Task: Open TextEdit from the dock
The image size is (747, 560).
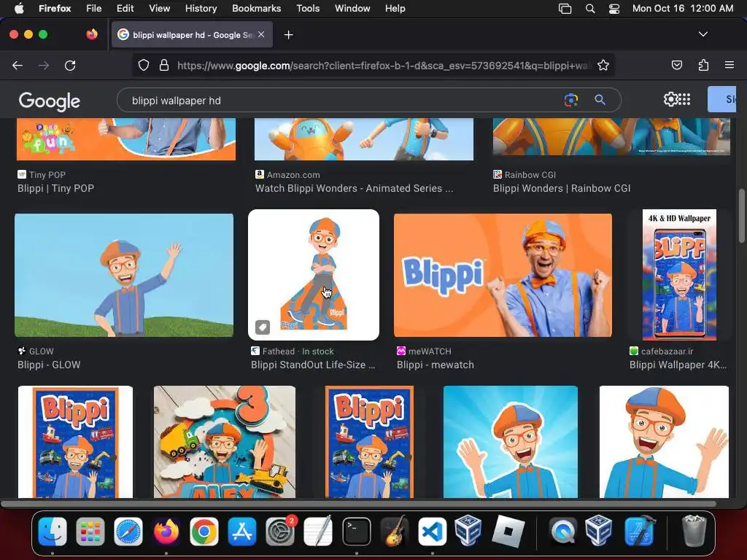Action: [318, 531]
